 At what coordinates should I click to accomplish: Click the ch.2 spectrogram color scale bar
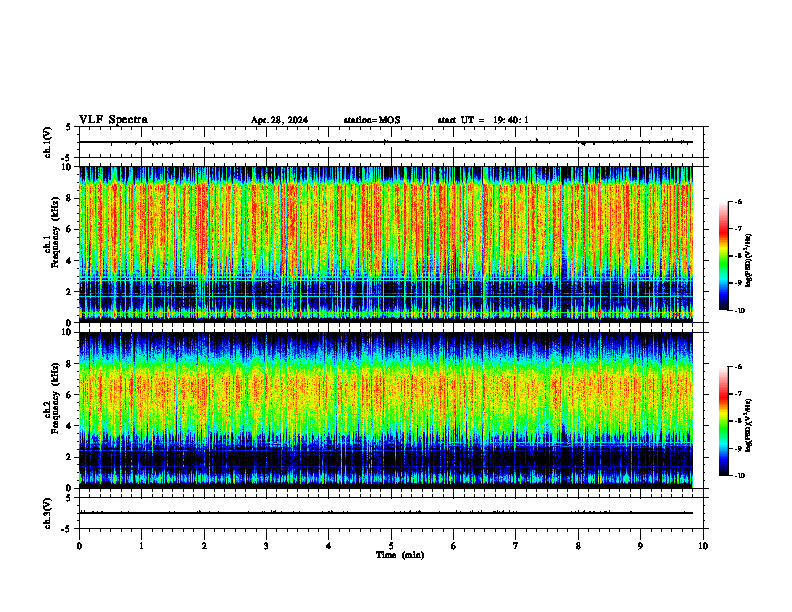723,421
